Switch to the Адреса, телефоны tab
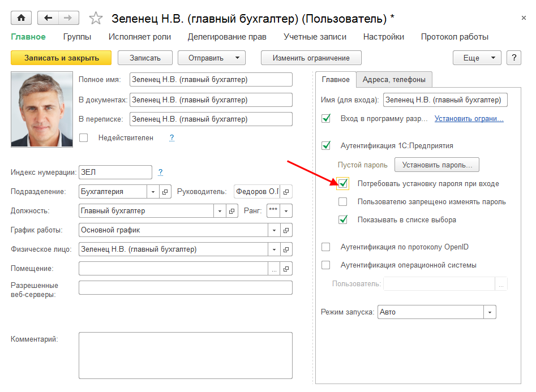Viewport: 536px width, 392px height. point(395,80)
